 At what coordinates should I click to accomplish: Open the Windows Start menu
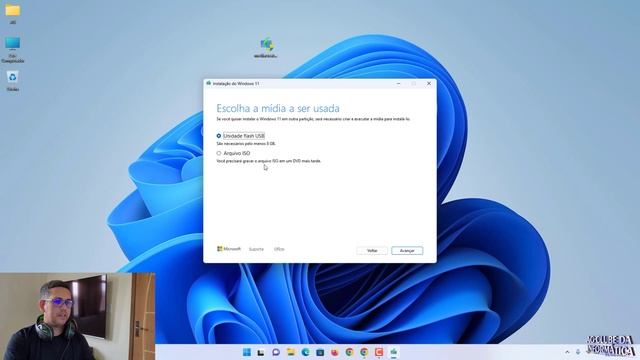click(247, 352)
